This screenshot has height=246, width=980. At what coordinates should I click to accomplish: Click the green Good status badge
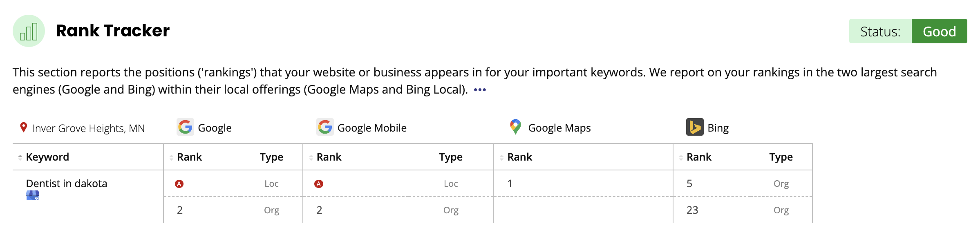pyautogui.click(x=939, y=31)
